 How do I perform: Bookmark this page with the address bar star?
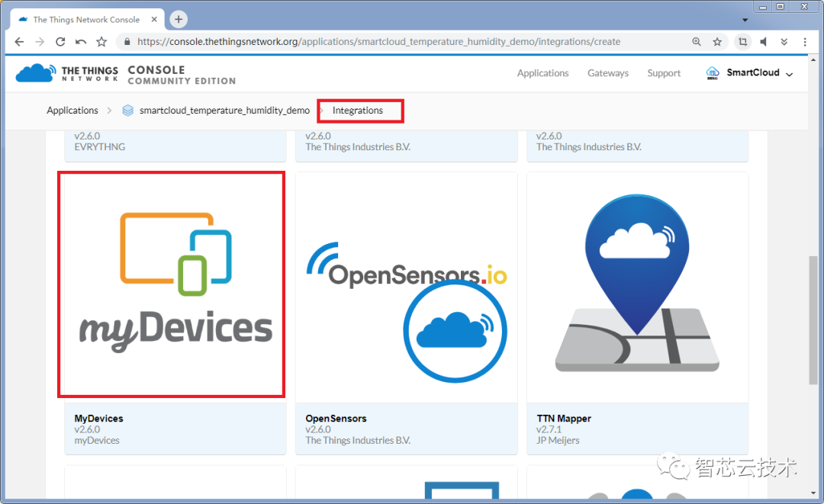click(x=717, y=41)
